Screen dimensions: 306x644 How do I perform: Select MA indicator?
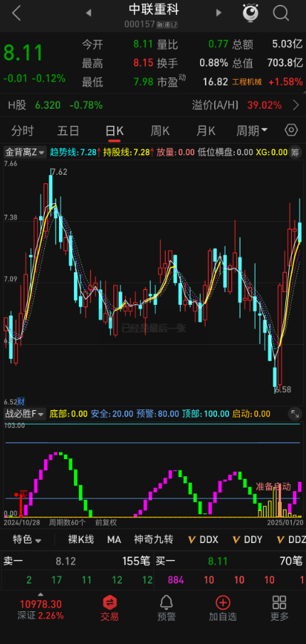(x=114, y=540)
